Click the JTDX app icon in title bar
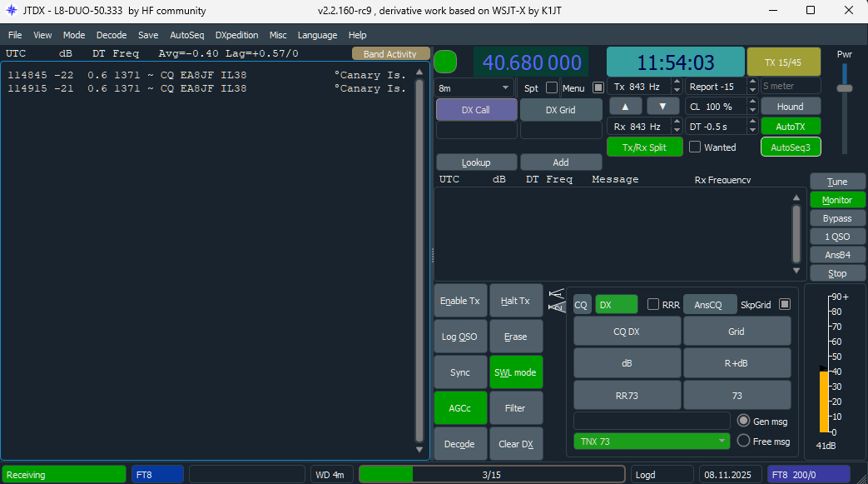 pos(11,10)
